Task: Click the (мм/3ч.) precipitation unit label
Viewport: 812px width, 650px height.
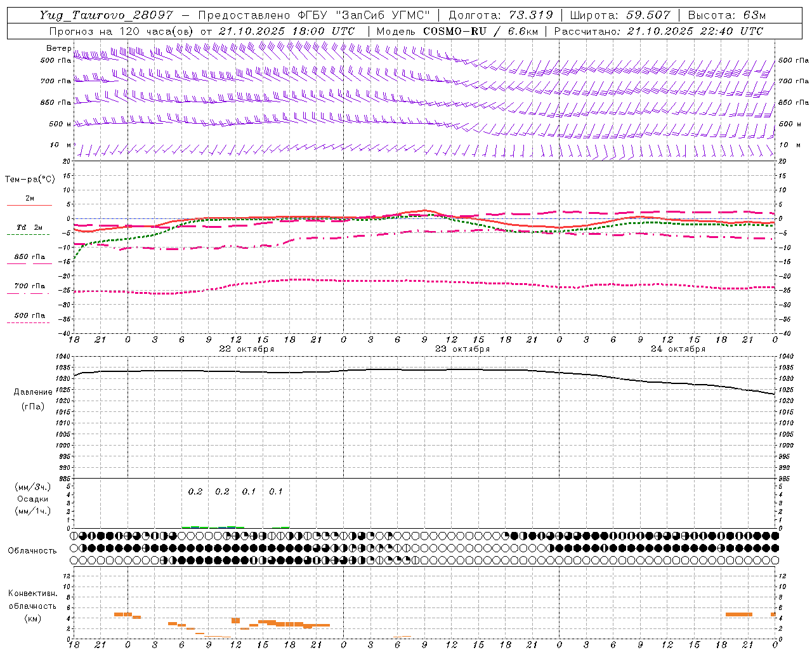Action: (33, 487)
